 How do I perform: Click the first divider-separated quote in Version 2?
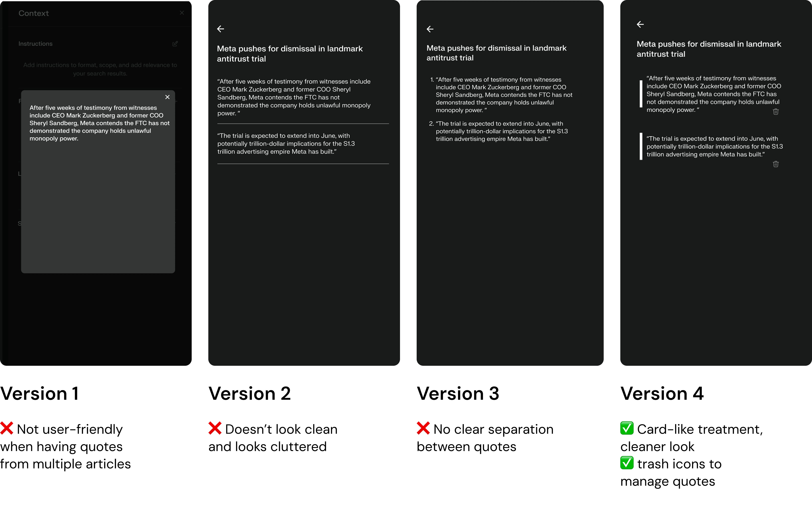click(293, 97)
